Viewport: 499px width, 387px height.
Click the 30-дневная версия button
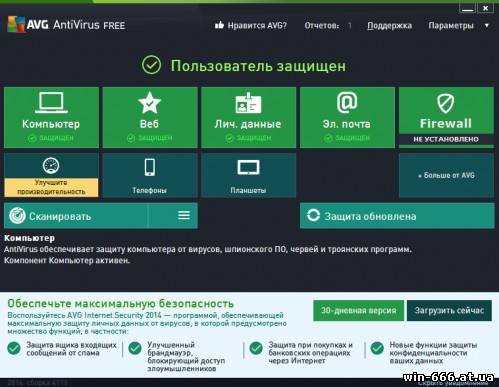(358, 311)
